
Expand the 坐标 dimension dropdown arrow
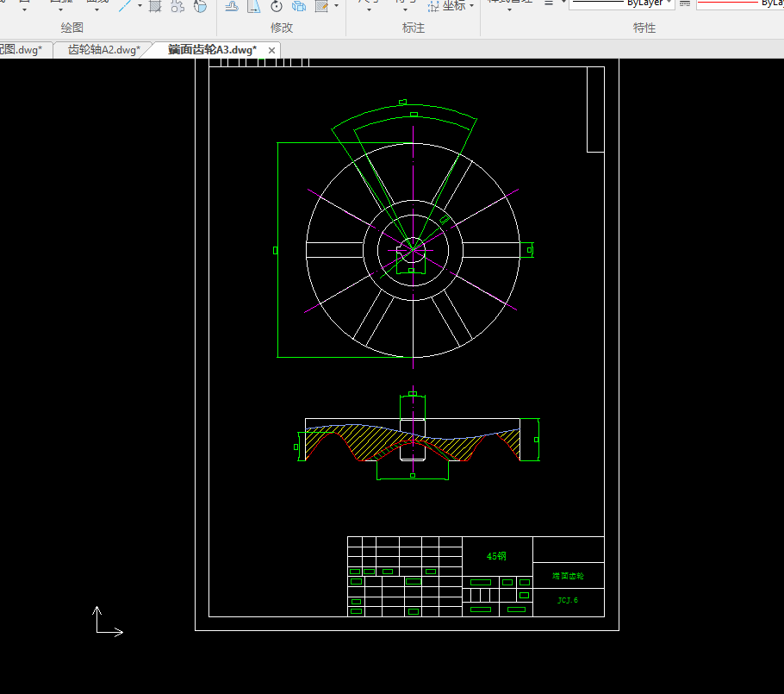(x=472, y=6)
